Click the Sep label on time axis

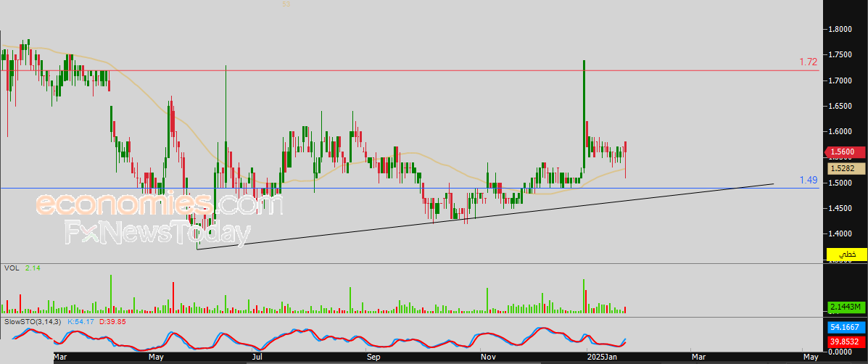click(x=373, y=357)
